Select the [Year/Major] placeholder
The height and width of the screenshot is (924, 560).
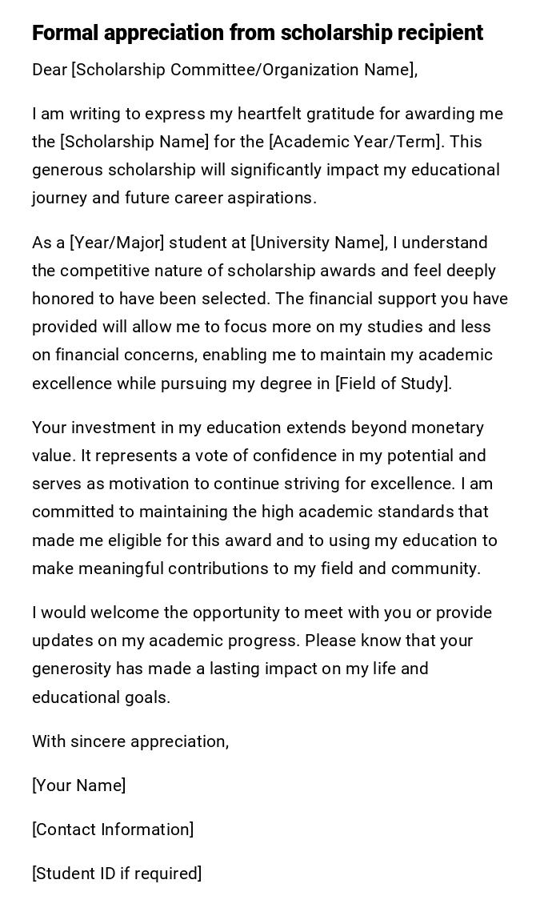(x=117, y=243)
